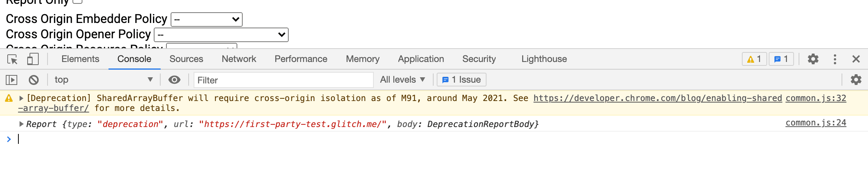Click the messages count badge
Viewport: 868px width, 176px height.
click(781, 59)
